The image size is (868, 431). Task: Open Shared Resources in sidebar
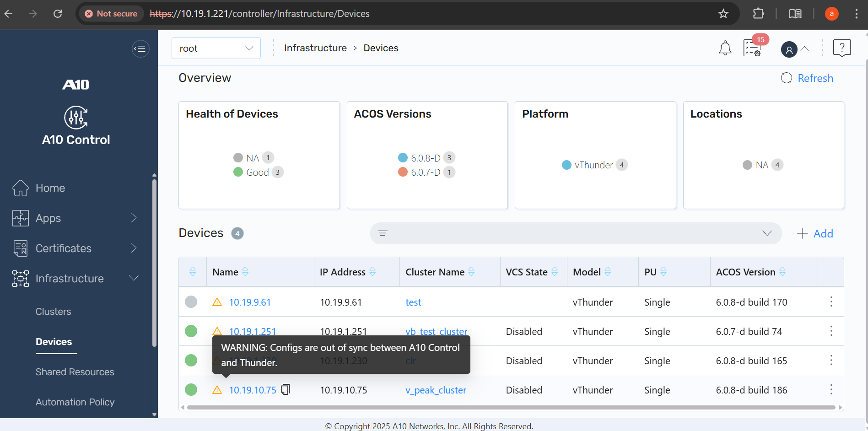(75, 372)
